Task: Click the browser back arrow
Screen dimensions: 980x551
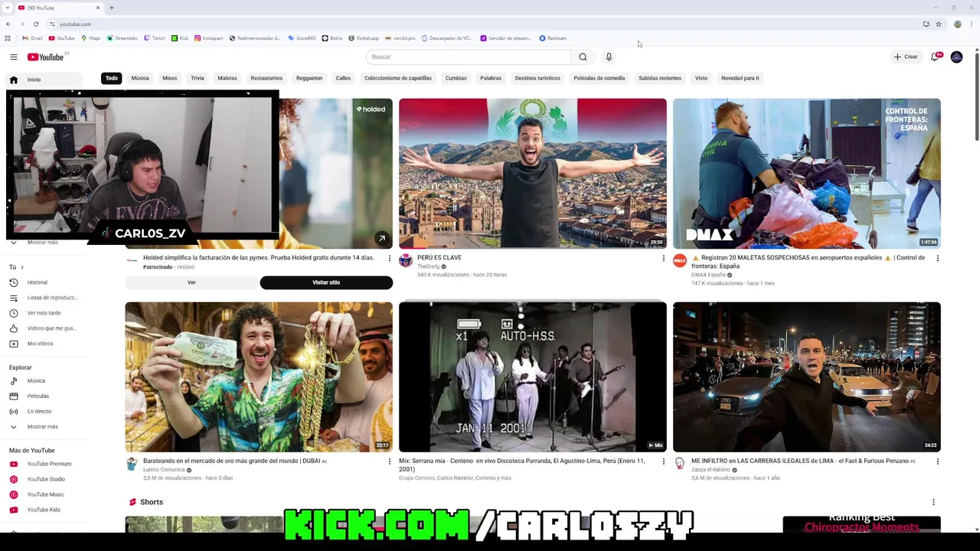Action: (x=8, y=24)
